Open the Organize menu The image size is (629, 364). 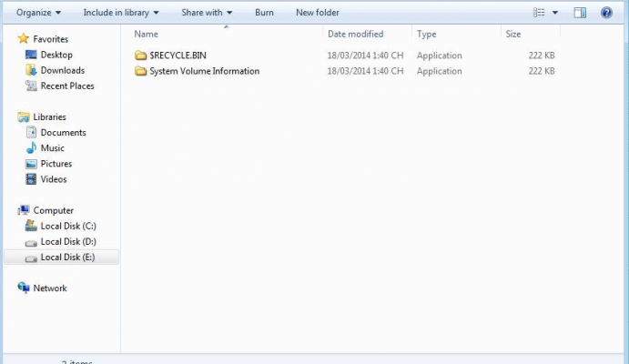point(38,13)
